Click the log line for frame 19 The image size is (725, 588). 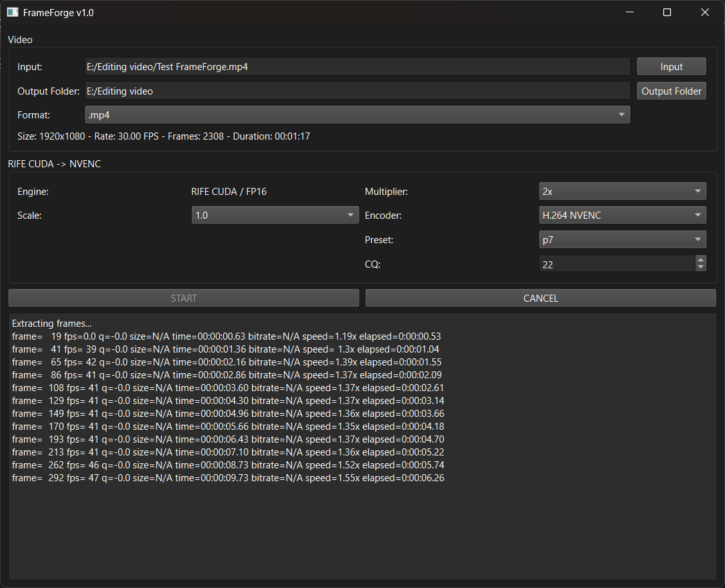pyautogui.click(x=226, y=336)
